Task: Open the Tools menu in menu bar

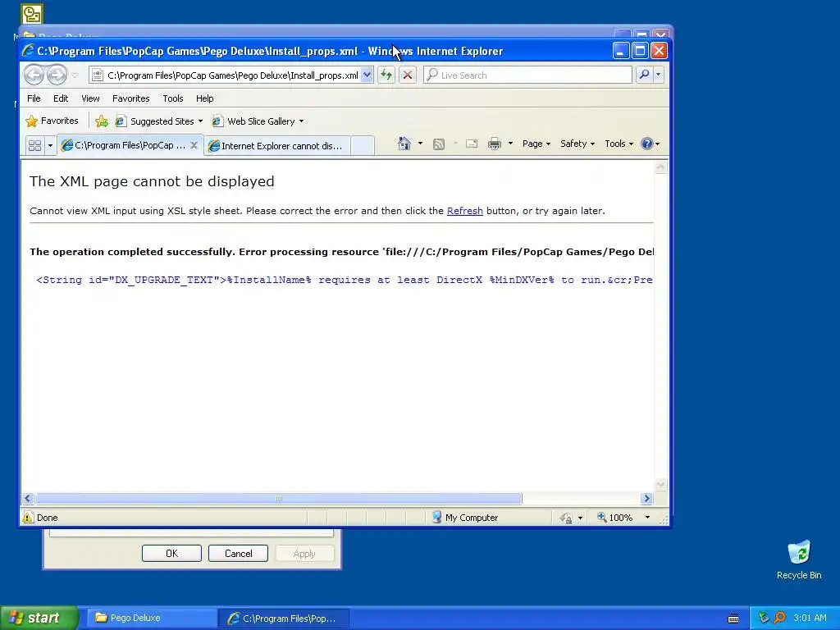Action: click(x=172, y=98)
